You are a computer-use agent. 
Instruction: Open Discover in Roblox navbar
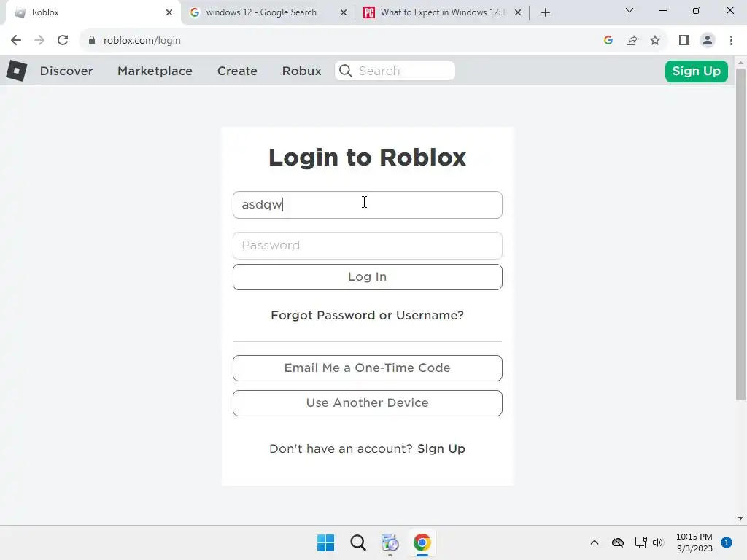[x=66, y=71]
